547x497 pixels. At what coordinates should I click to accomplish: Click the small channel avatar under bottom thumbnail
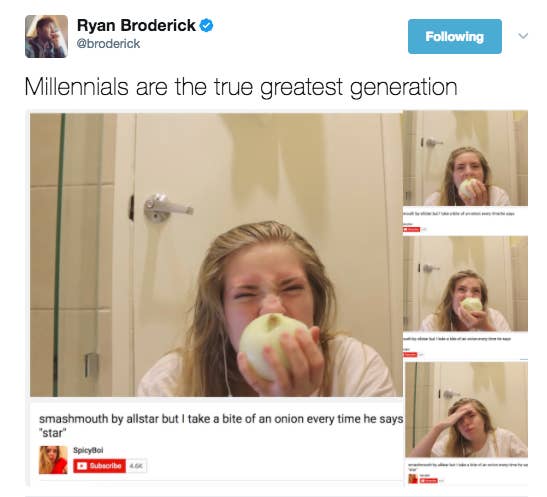click(x=413, y=479)
